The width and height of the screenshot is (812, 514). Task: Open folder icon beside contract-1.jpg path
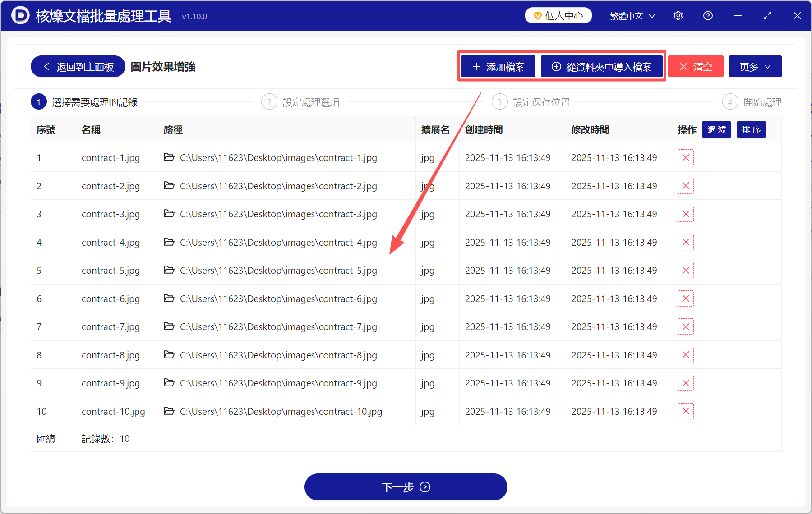(169, 157)
